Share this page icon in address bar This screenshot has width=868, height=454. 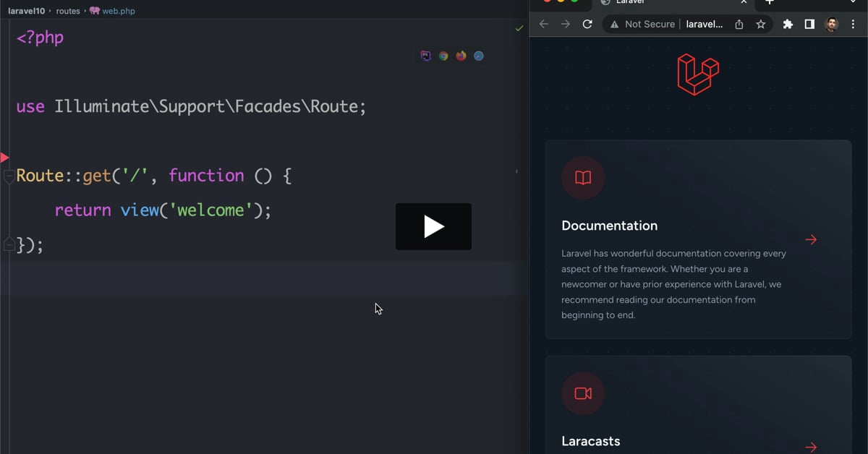coord(739,24)
